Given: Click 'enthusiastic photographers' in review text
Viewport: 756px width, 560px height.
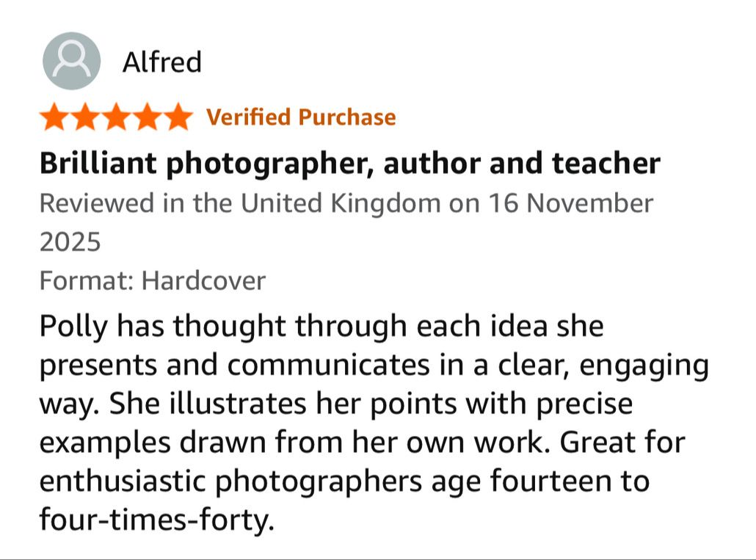Looking at the screenshot, I should pyautogui.click(x=230, y=481).
